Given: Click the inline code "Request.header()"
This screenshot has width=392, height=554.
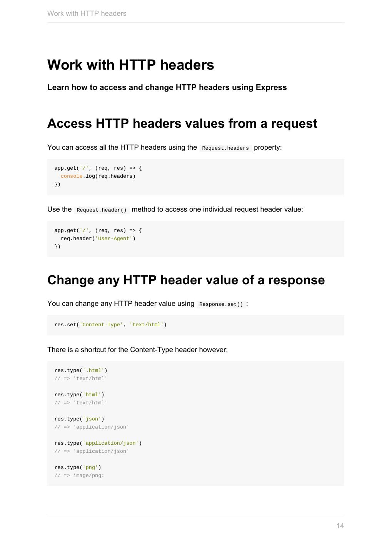Looking at the screenshot, I should point(102,210).
